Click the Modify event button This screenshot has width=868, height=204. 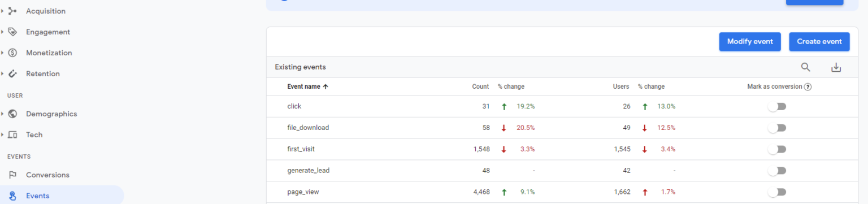pos(750,41)
